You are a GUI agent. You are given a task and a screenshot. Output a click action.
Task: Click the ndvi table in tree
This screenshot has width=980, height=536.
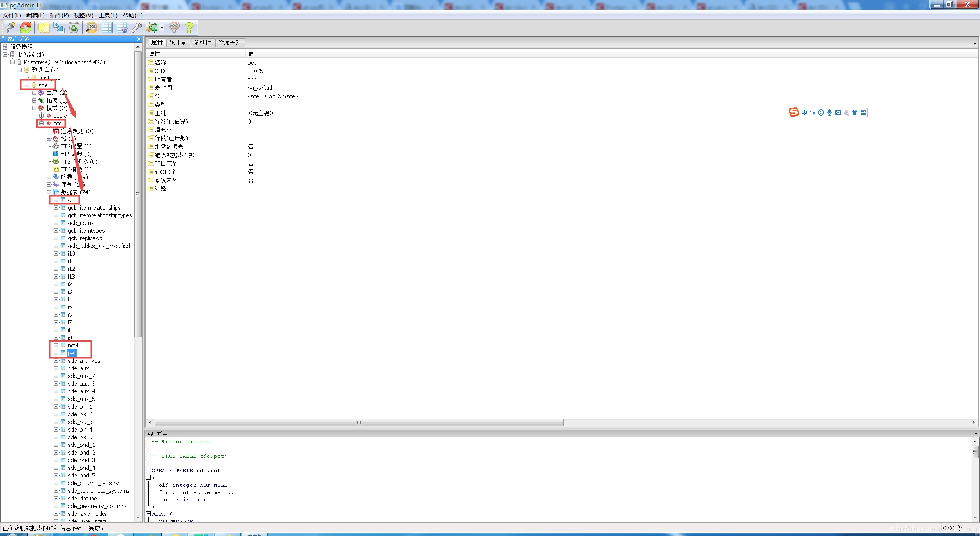coord(72,345)
